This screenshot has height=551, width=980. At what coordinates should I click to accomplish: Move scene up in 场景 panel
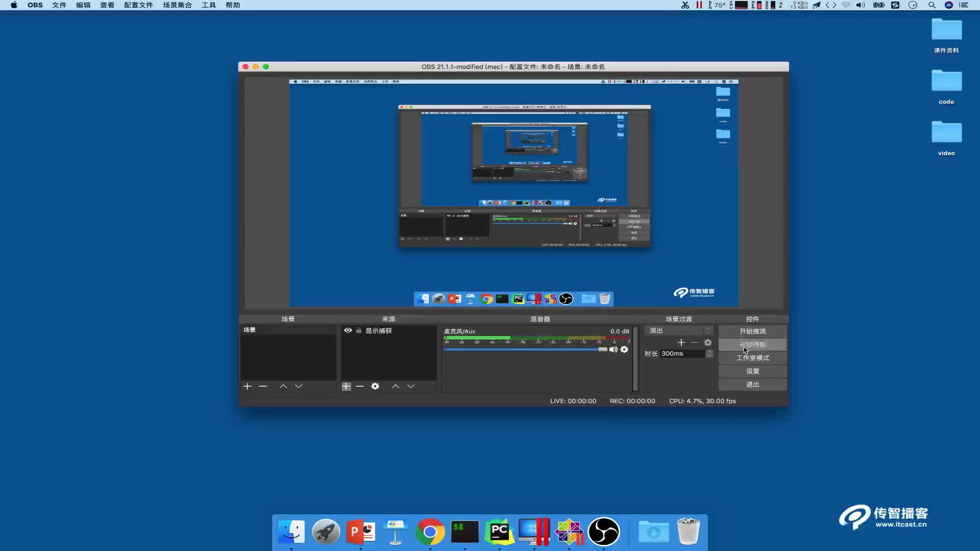tap(283, 386)
